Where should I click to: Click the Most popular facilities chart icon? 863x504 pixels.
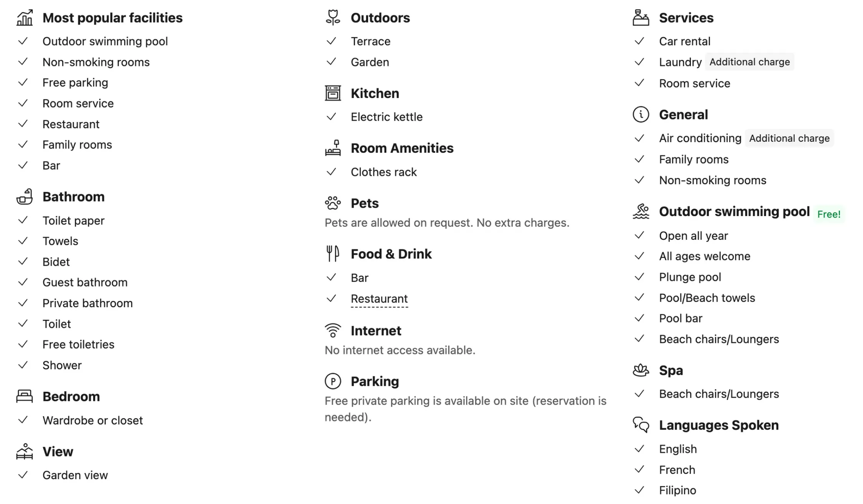[x=25, y=18]
